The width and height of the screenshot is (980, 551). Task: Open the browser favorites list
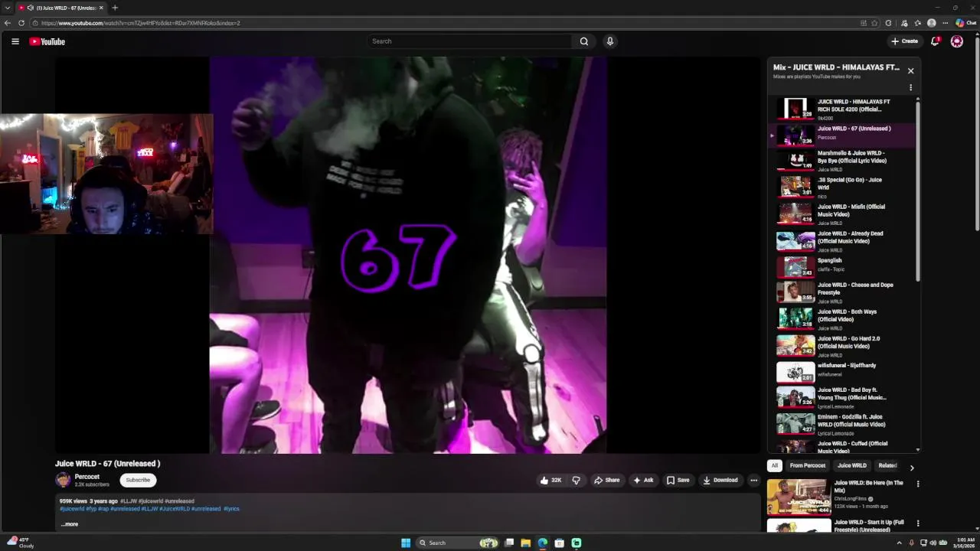click(917, 23)
